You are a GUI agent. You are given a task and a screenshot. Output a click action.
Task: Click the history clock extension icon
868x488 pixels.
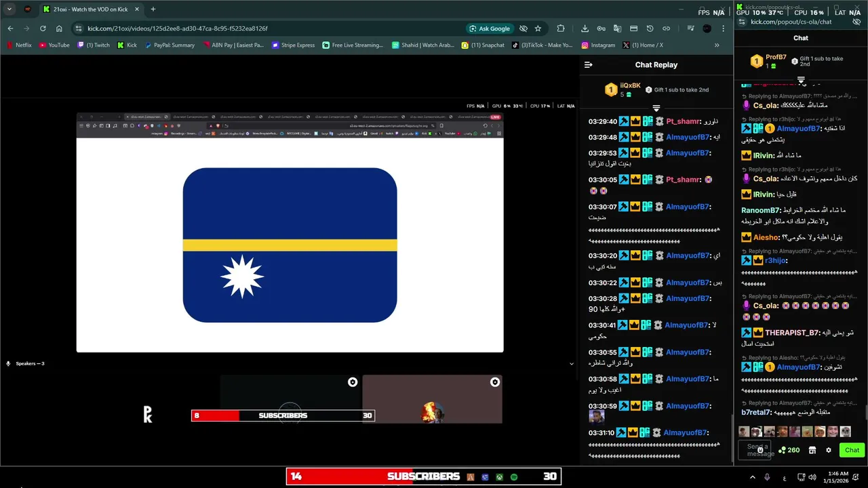click(x=650, y=28)
